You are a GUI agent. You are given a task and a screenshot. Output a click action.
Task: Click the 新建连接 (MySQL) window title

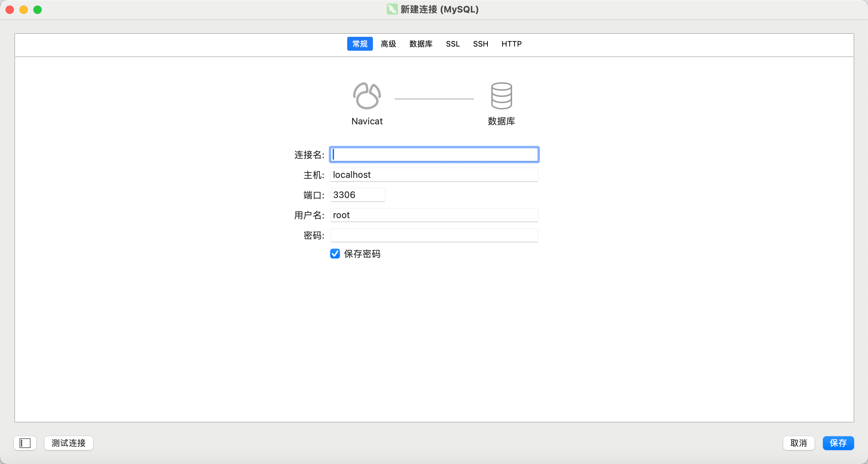coord(440,9)
